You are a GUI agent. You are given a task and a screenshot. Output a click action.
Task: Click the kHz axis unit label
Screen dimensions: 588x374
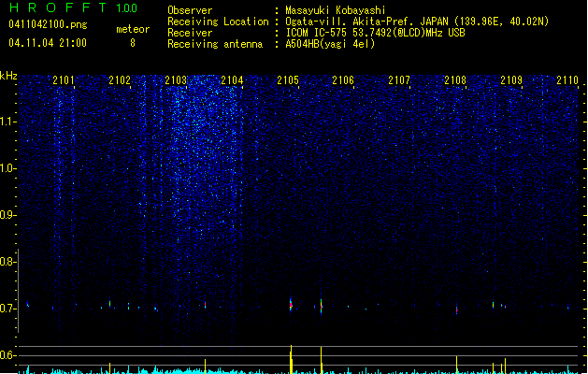[x=8, y=76]
